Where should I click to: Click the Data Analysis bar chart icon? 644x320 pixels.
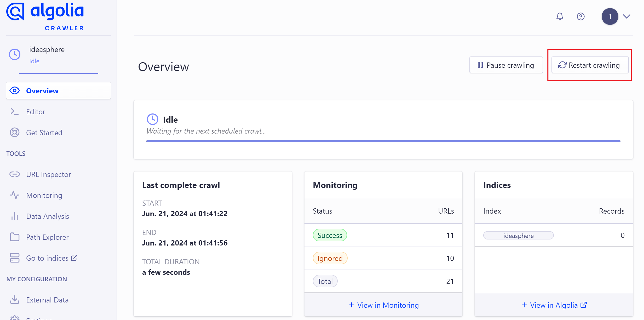15,216
